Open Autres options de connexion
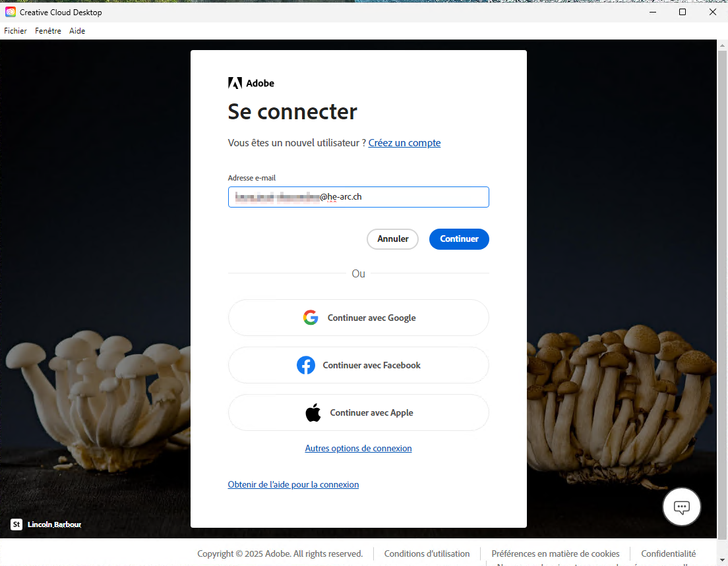 click(358, 448)
